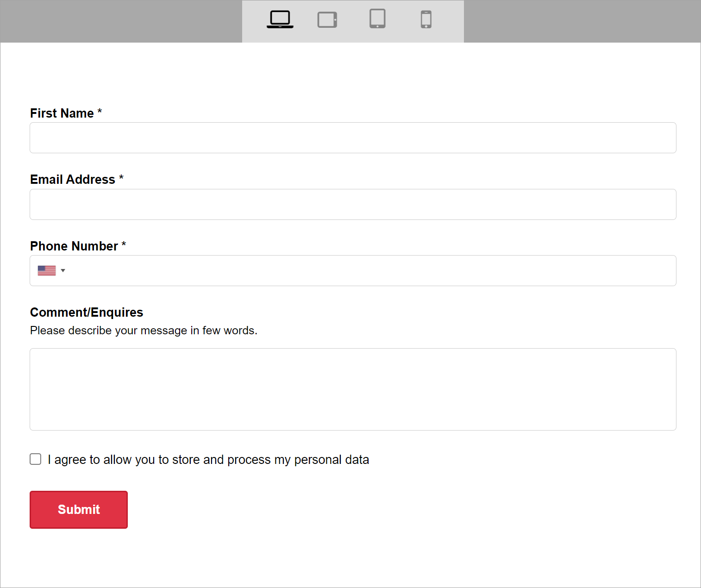This screenshot has height=588, width=701.
Task: Click the First Name label
Action: tap(62, 113)
